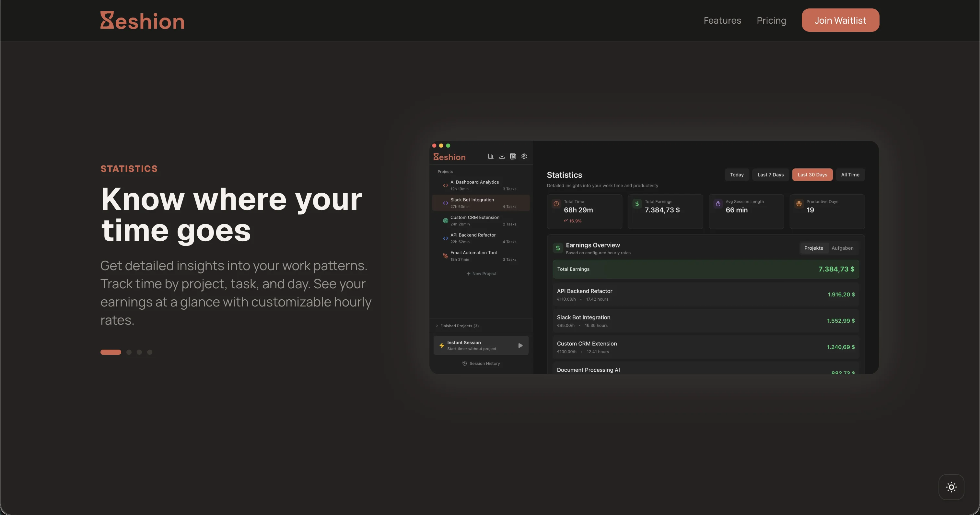The image size is (980, 515).
Task: Click the Seshion logo in header
Action: (142, 20)
